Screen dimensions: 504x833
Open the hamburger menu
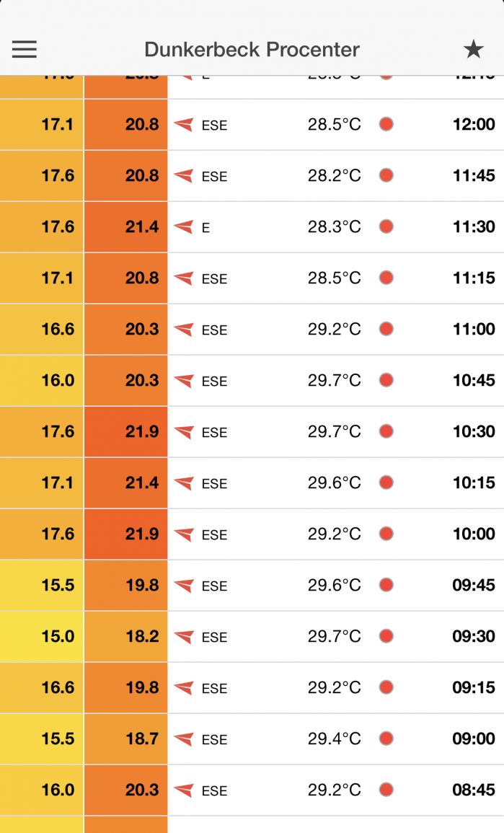pos(24,49)
